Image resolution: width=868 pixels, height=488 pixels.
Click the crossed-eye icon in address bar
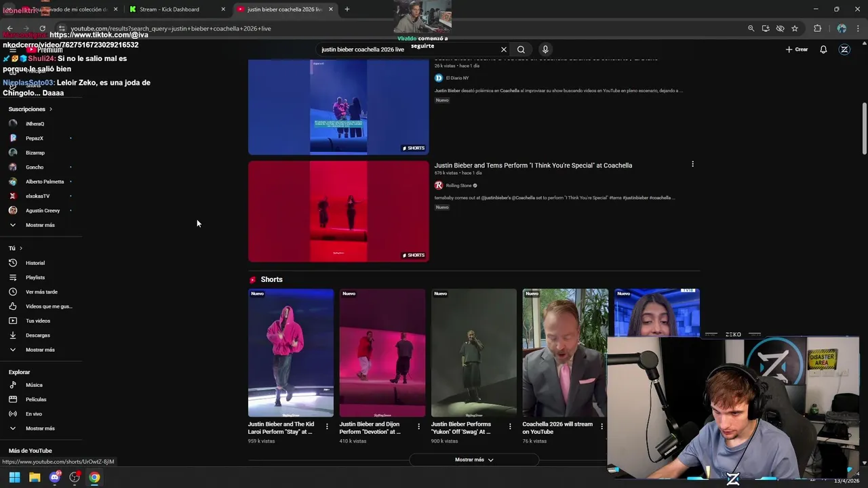click(x=780, y=28)
